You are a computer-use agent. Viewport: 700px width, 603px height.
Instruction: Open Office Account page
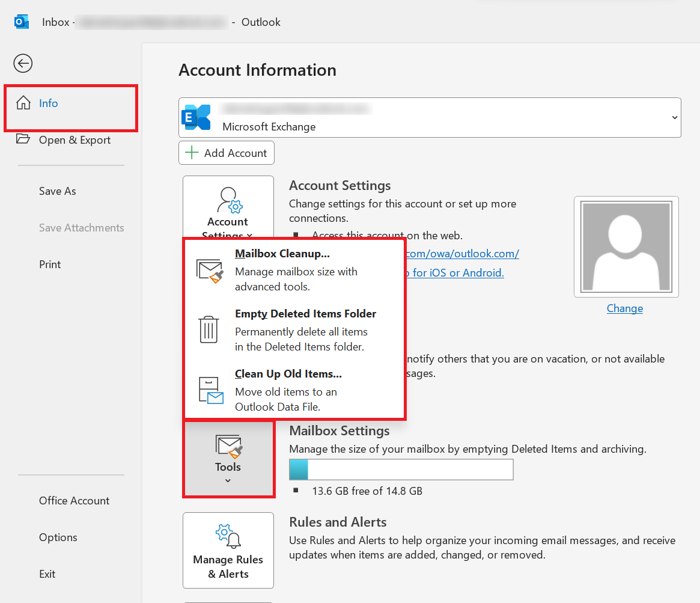(74, 501)
